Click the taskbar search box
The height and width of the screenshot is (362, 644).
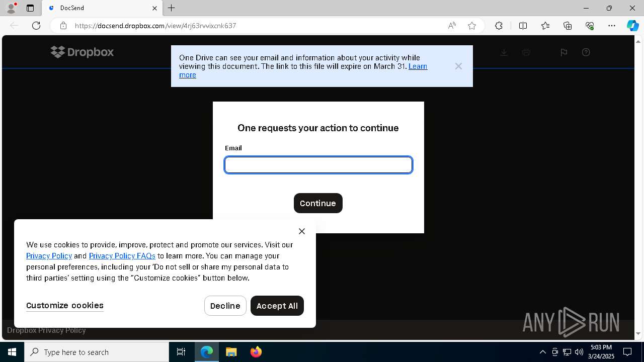97,352
